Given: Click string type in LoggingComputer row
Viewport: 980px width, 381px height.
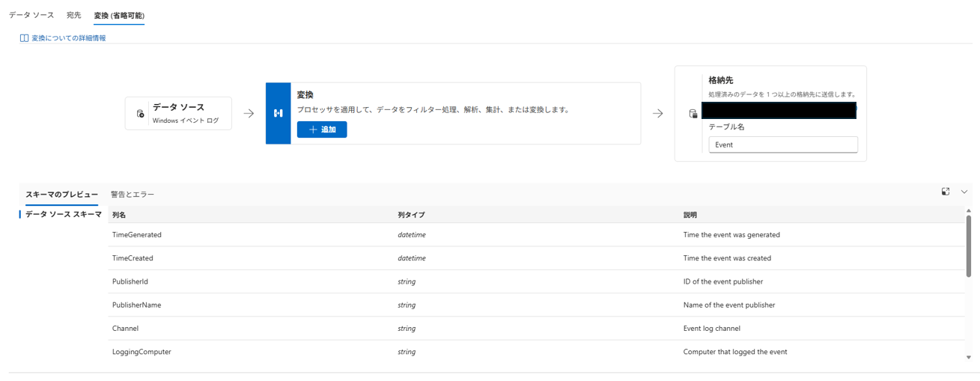Looking at the screenshot, I should (x=407, y=352).
